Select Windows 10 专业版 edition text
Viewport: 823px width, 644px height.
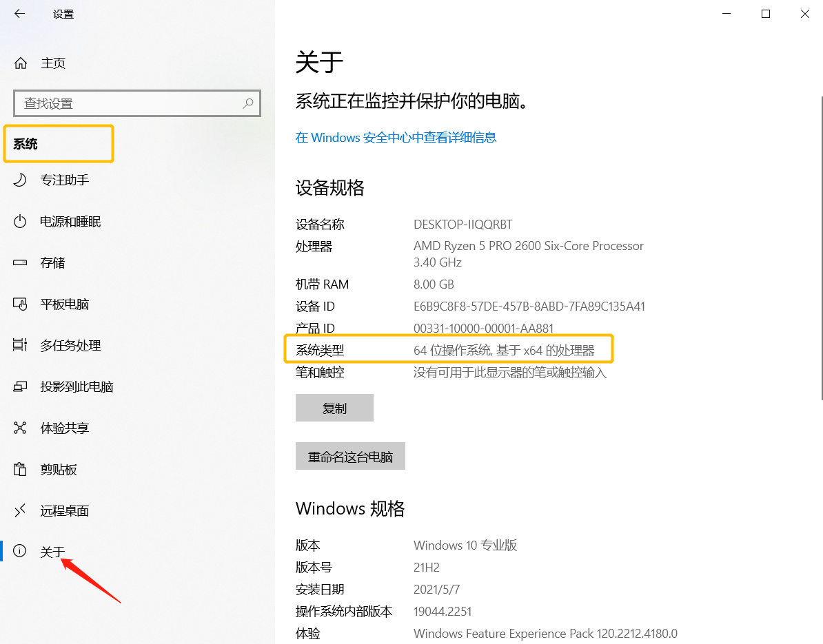(465, 546)
